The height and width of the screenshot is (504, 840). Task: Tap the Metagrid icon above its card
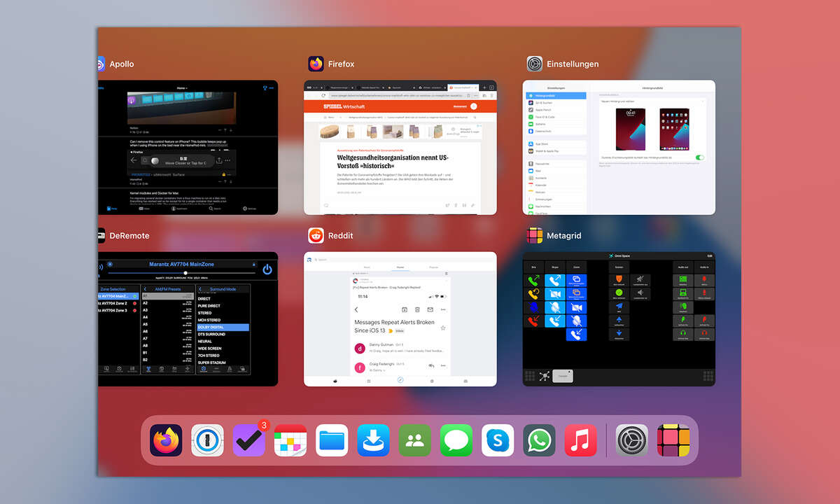(535, 236)
